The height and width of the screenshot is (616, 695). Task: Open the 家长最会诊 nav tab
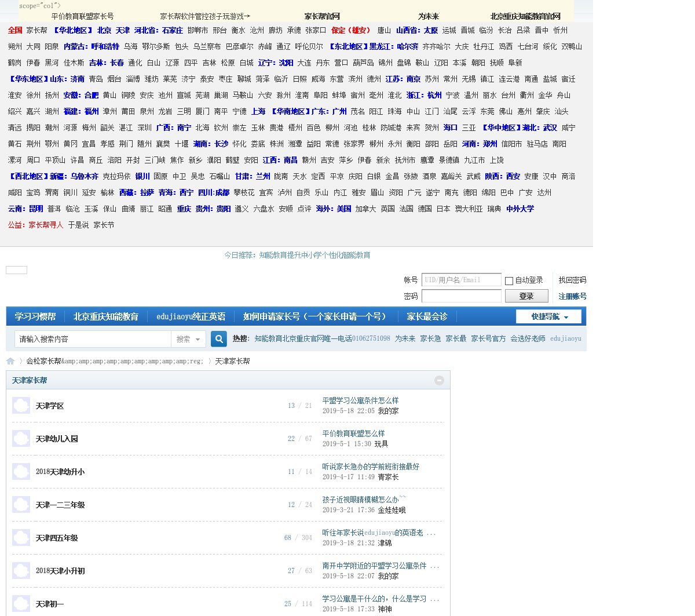coord(427,316)
